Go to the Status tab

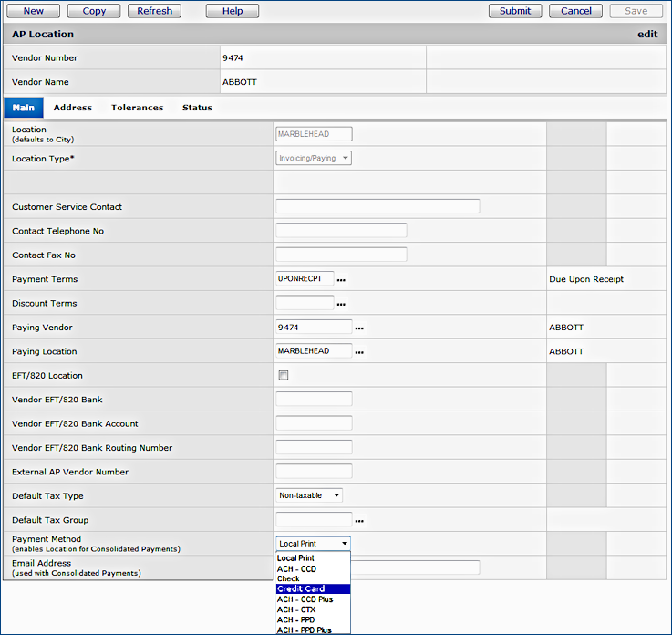(x=197, y=108)
